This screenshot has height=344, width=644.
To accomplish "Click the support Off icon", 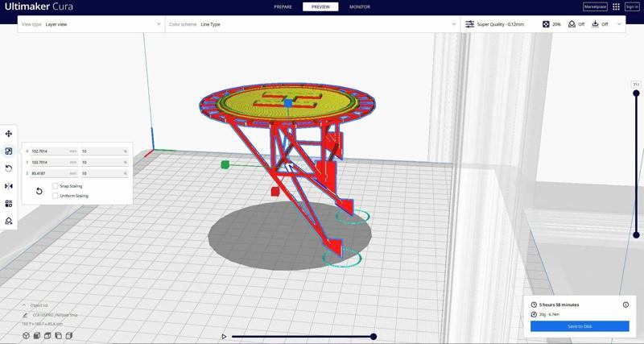I will [572, 24].
